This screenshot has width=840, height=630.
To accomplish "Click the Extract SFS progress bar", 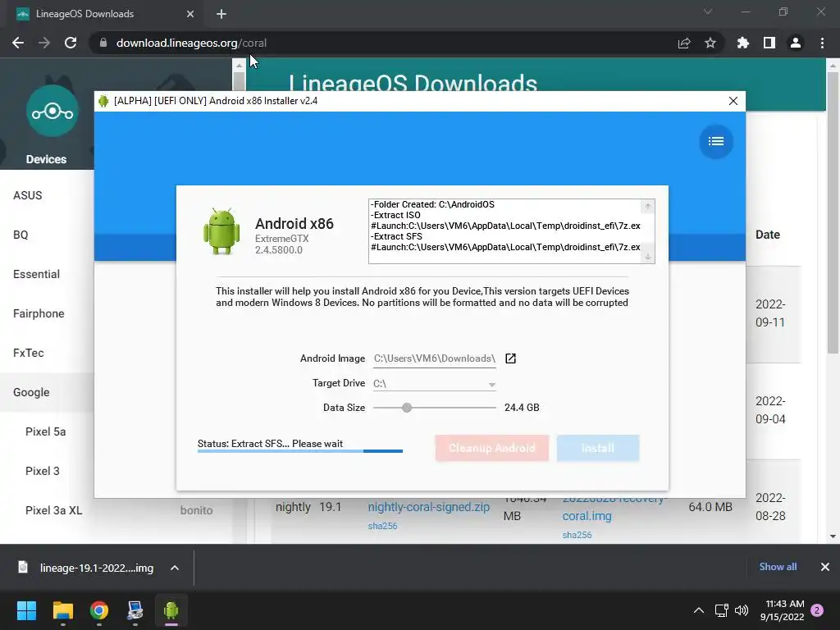I will click(x=300, y=451).
